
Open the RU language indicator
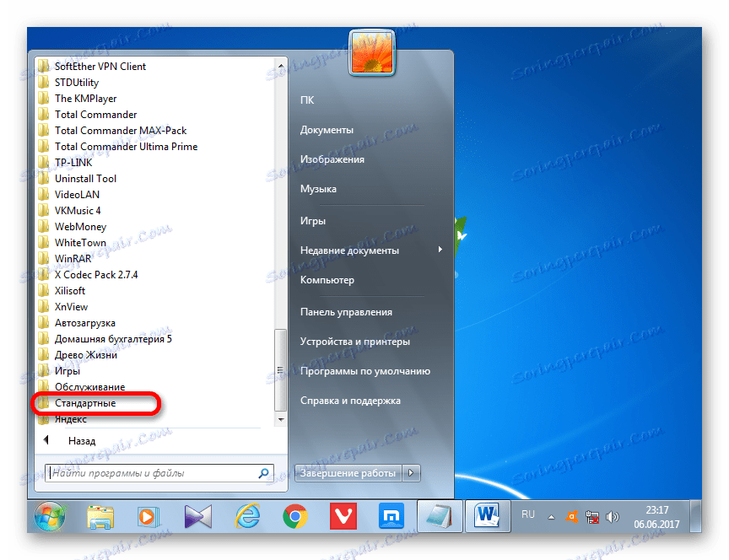pos(527,514)
